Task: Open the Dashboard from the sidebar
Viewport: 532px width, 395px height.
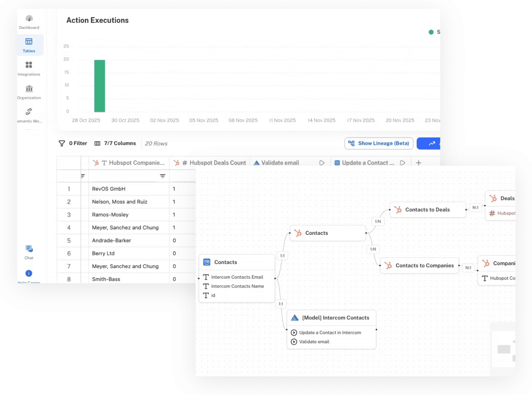Action: [x=29, y=21]
